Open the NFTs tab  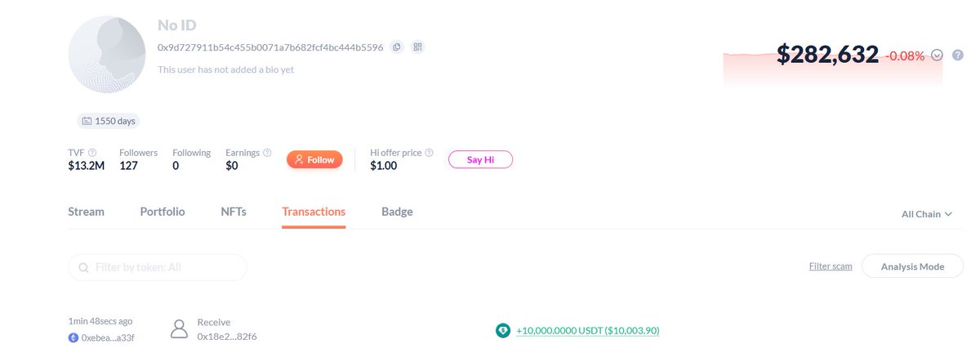click(x=234, y=212)
